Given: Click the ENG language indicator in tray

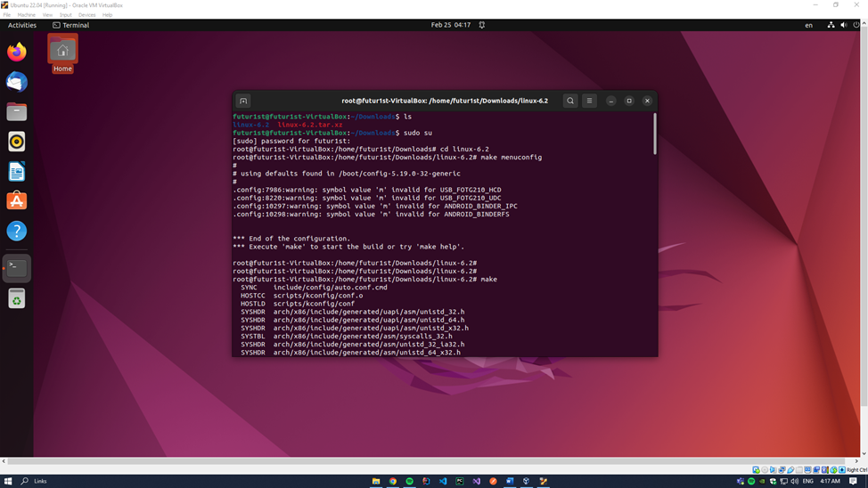Looking at the screenshot, I should [x=807, y=481].
